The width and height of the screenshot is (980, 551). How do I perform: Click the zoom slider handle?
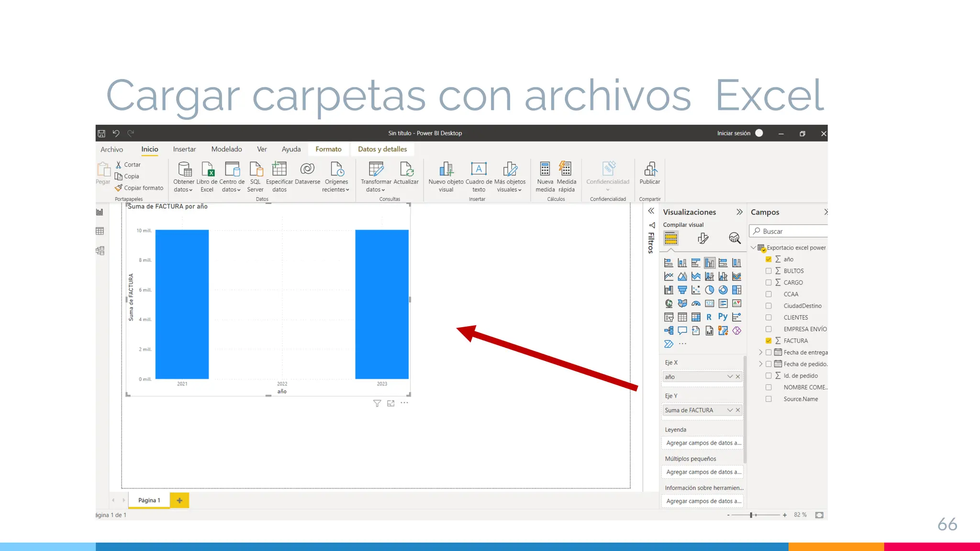click(x=751, y=515)
